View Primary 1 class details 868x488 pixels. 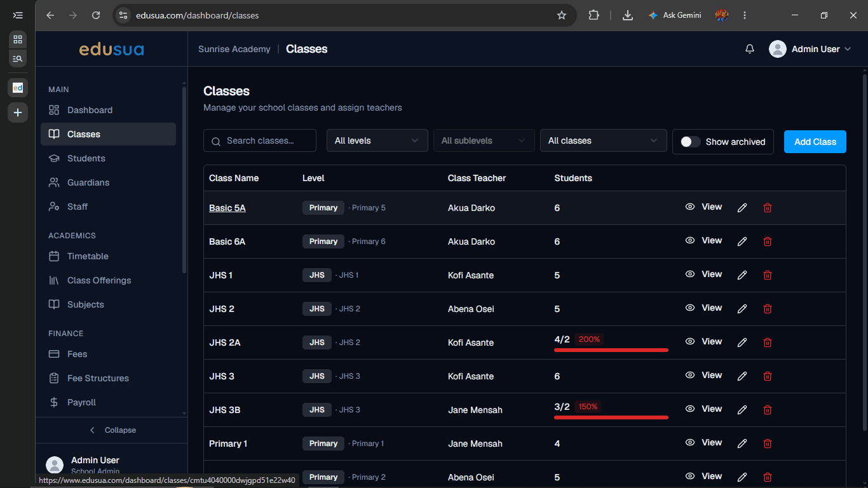coord(703,442)
